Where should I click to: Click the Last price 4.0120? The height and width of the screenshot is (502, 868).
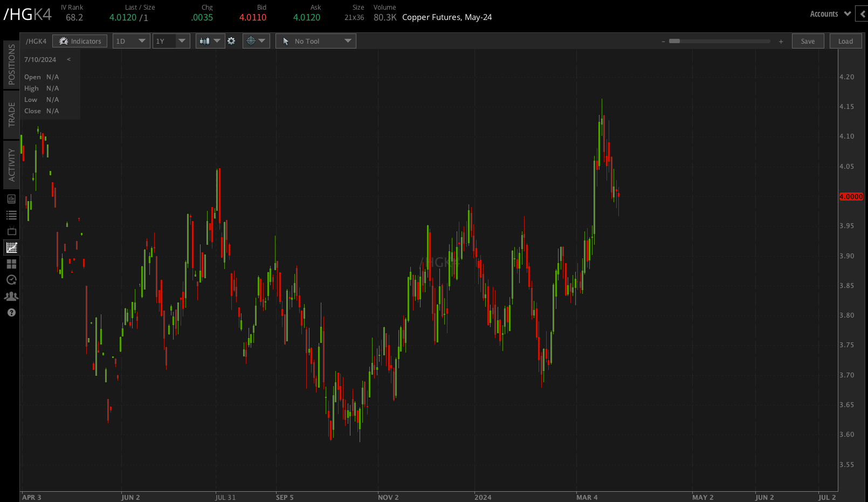pyautogui.click(x=123, y=17)
